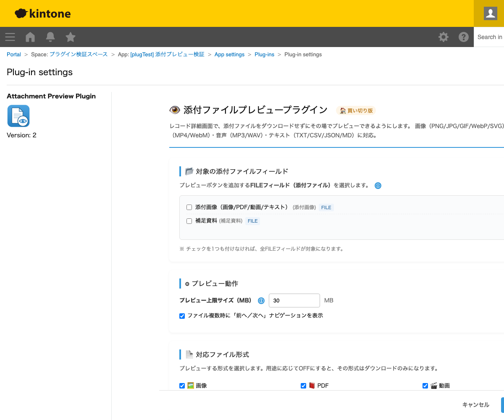Click the キャンセル button

tap(475, 405)
